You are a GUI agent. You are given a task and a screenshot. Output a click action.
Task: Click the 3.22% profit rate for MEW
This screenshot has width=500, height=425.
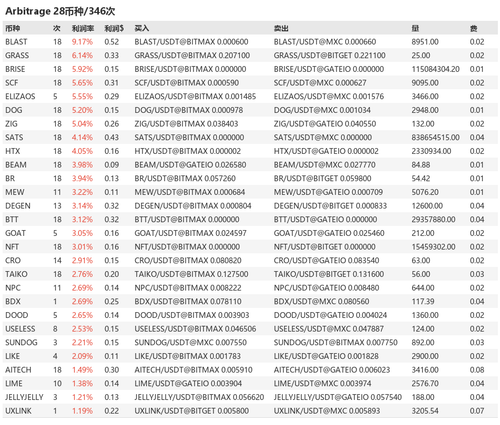(x=82, y=192)
